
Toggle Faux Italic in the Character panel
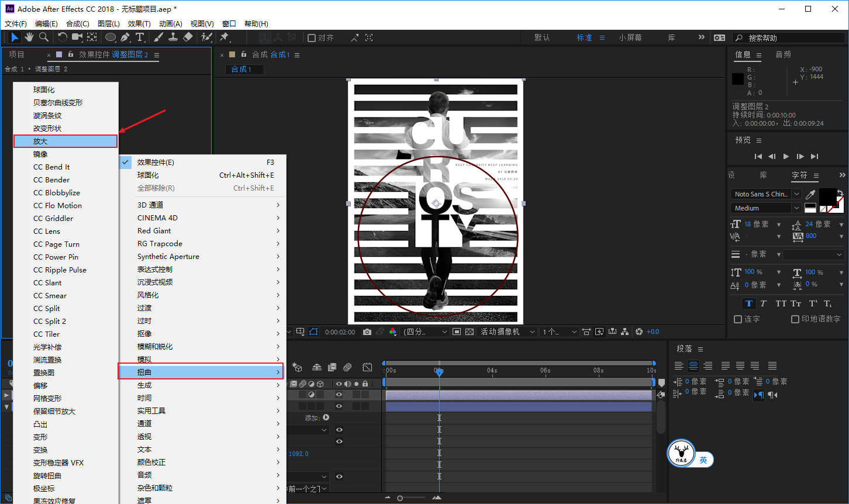coord(763,303)
